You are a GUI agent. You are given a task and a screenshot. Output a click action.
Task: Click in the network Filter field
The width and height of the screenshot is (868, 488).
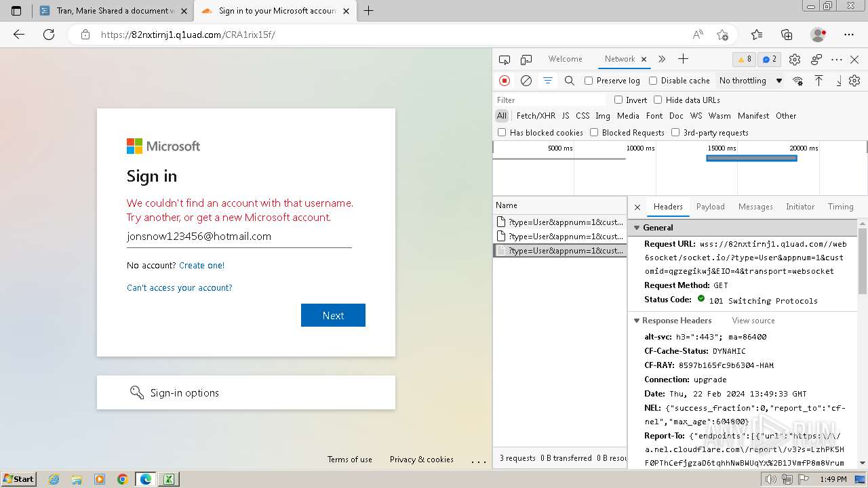[550, 100]
